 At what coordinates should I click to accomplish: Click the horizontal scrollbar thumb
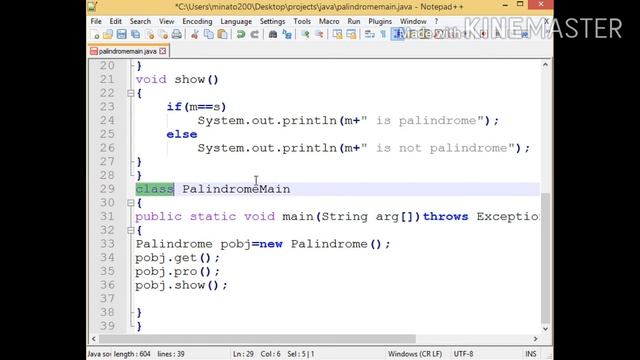[257, 339]
